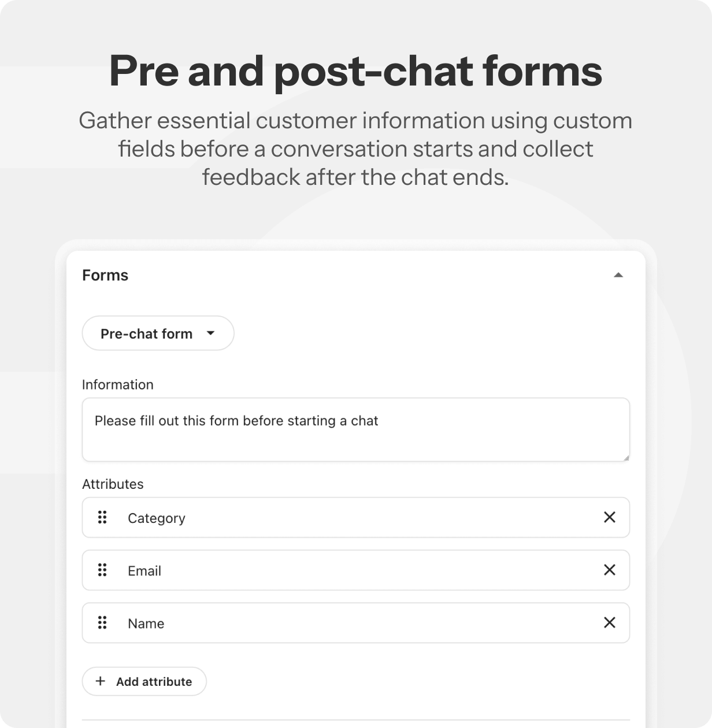This screenshot has width=712, height=728.
Task: Open the Pre-chat form dropdown
Action: tap(158, 333)
